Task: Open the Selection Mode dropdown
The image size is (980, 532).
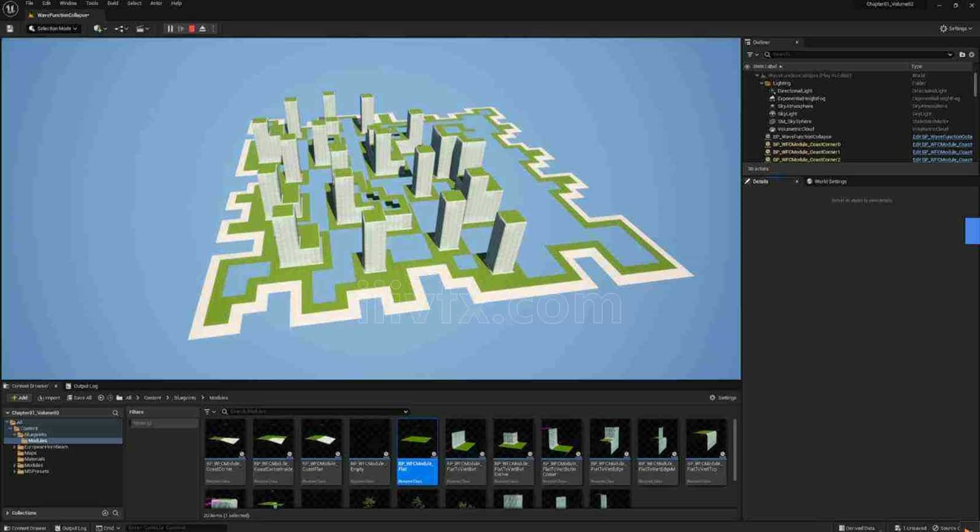Action: tap(53, 29)
